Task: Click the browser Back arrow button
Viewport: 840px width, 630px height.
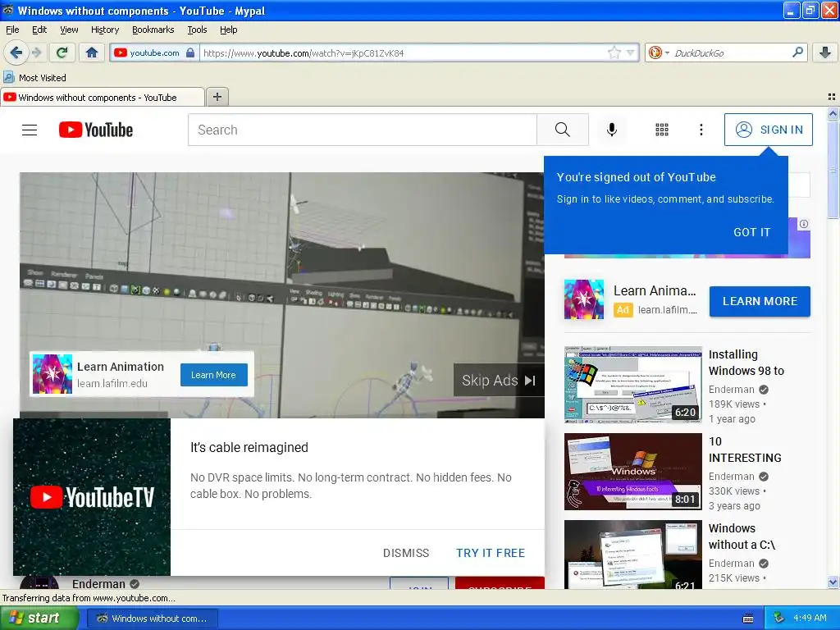Action: pos(16,52)
